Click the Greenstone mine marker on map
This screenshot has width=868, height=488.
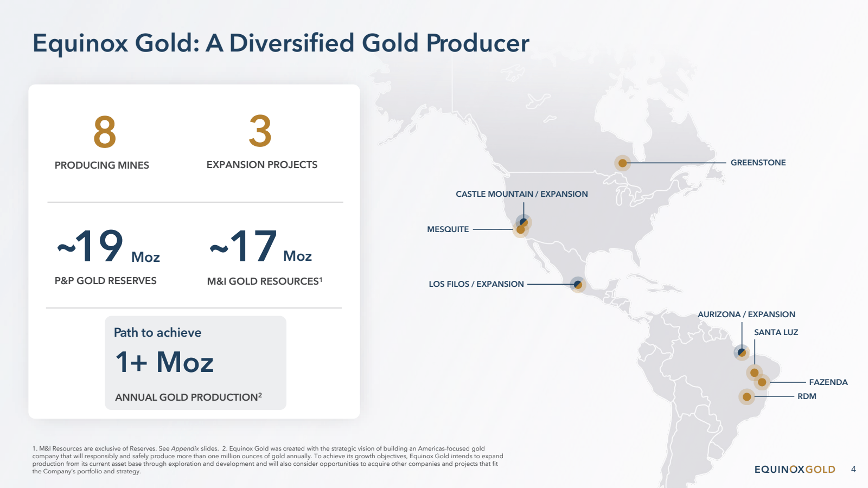[x=622, y=163]
